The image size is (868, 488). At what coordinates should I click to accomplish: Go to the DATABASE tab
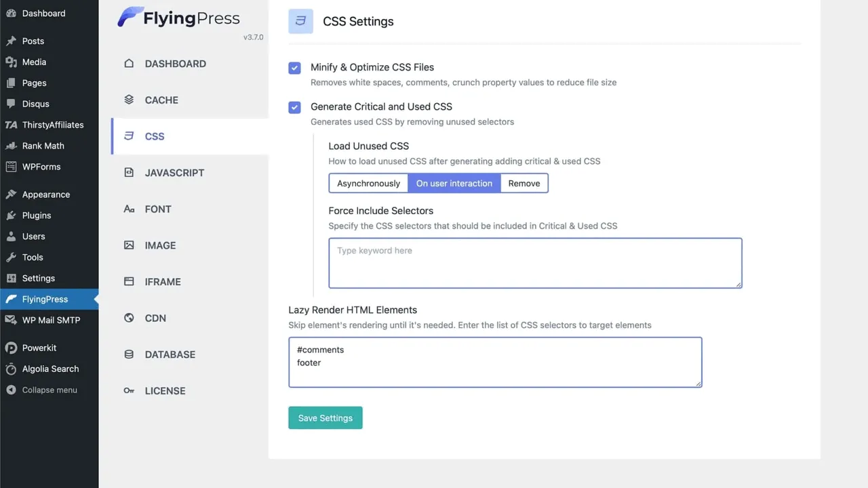pyautogui.click(x=190, y=354)
